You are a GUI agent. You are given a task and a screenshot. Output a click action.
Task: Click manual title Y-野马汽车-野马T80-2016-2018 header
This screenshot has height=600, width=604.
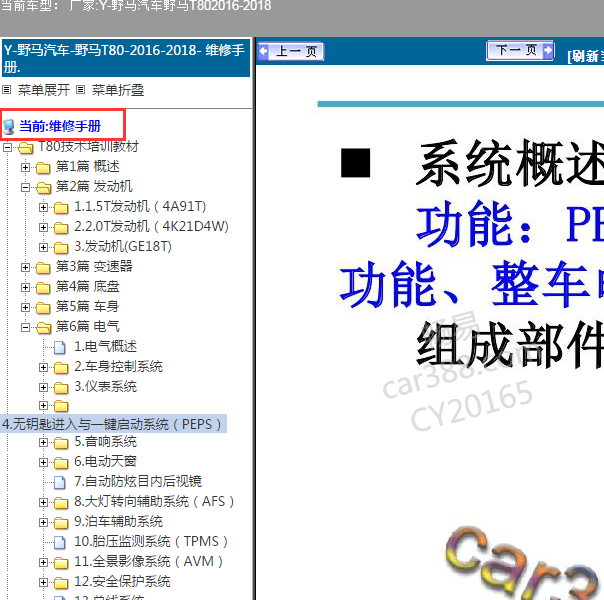coord(126,58)
